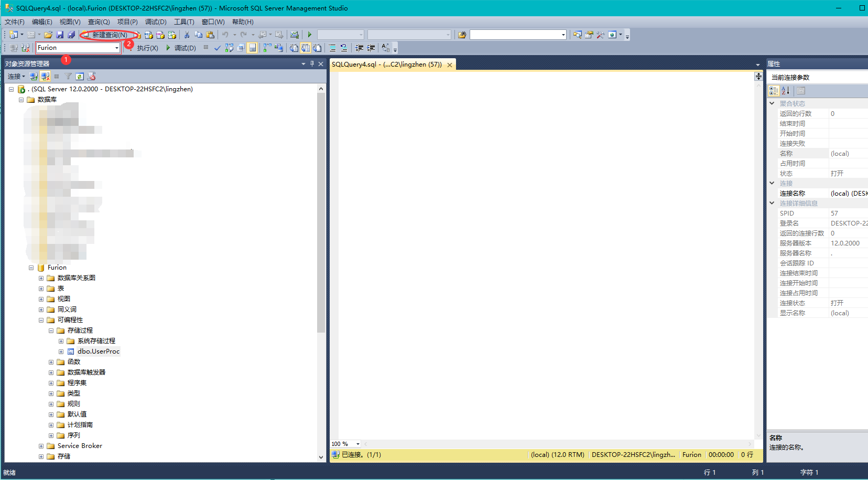Image resolution: width=868 pixels, height=480 pixels.
Task: Save the current query with the Save icon
Action: point(59,35)
